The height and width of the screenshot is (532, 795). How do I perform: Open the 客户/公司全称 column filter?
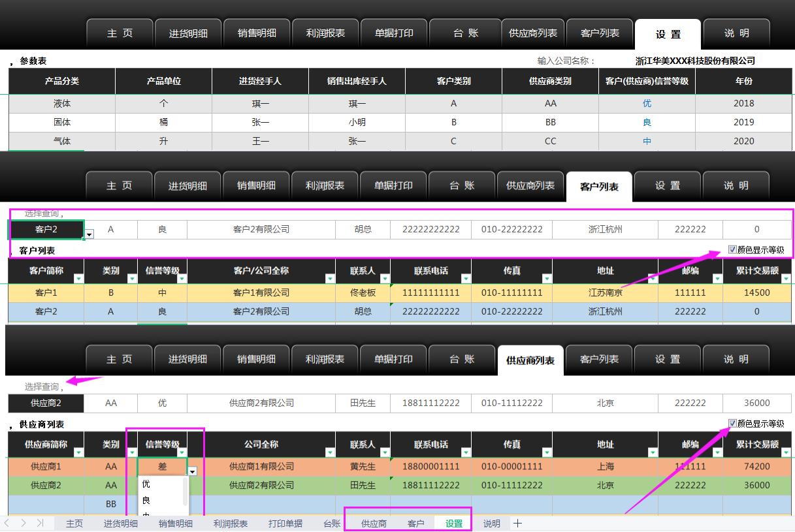pos(330,278)
